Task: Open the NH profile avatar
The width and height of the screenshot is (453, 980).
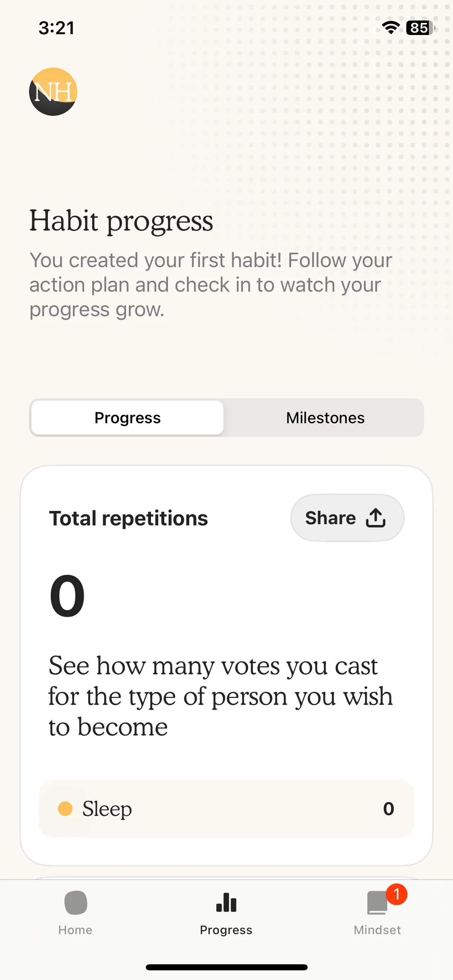Action: (x=53, y=92)
